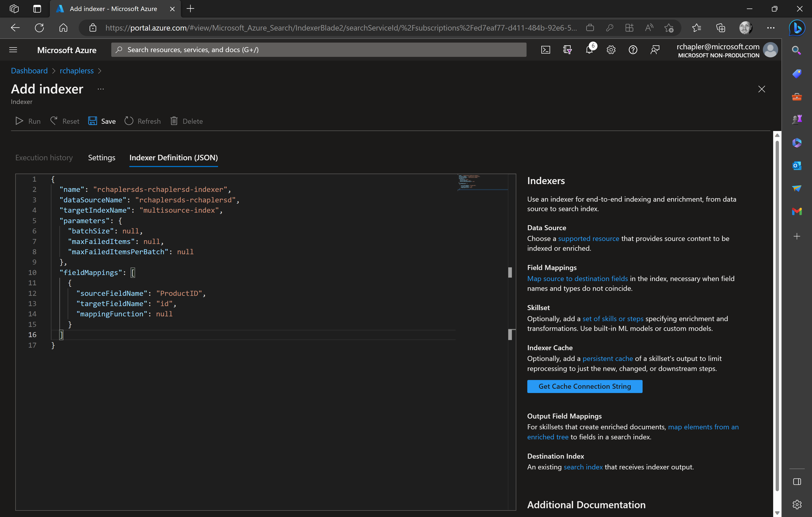Open the Help pane

pos(633,50)
